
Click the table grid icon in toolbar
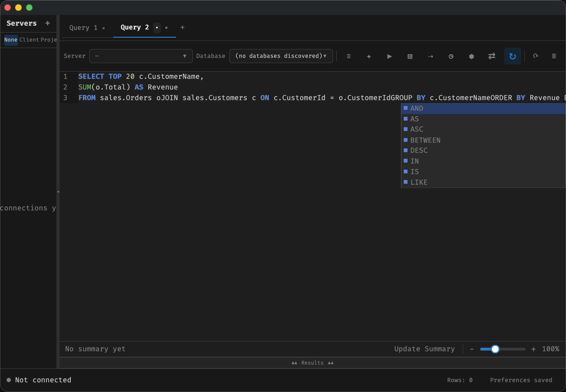(410, 56)
